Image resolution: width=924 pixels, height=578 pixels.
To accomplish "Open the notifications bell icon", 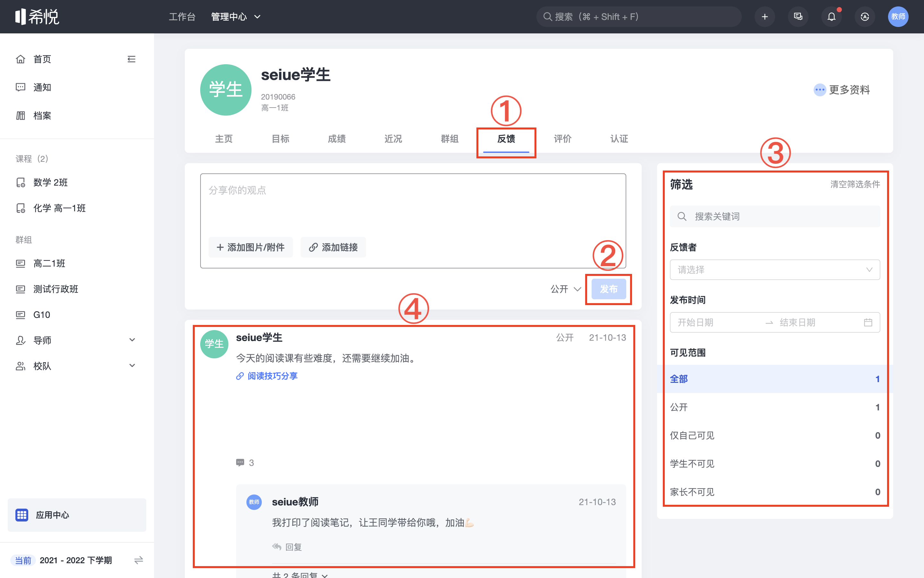I will 831,16.
